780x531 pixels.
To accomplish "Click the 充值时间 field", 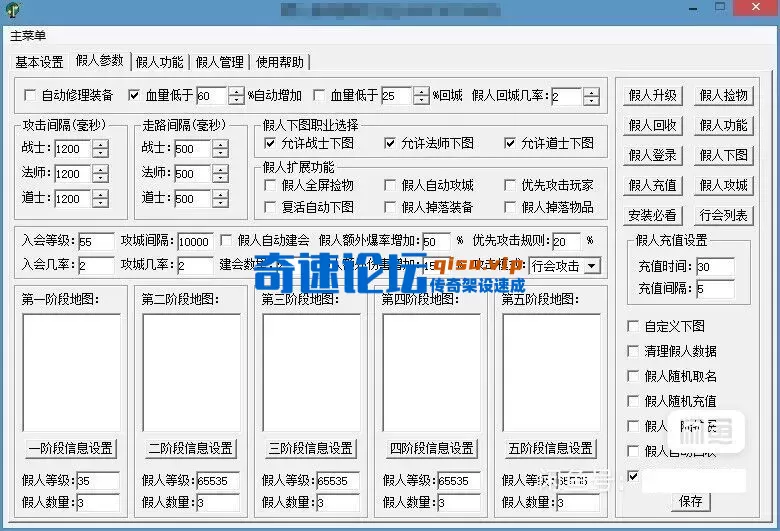I will (715, 267).
